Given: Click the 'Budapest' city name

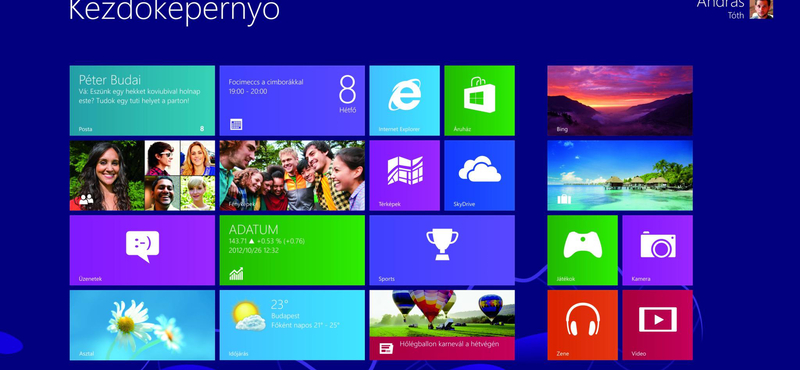Looking at the screenshot, I should pyautogui.click(x=285, y=316).
